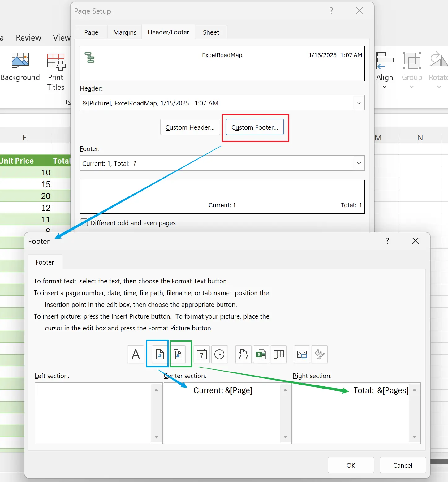Insert total number of pages code
448x482 pixels.
180,354
